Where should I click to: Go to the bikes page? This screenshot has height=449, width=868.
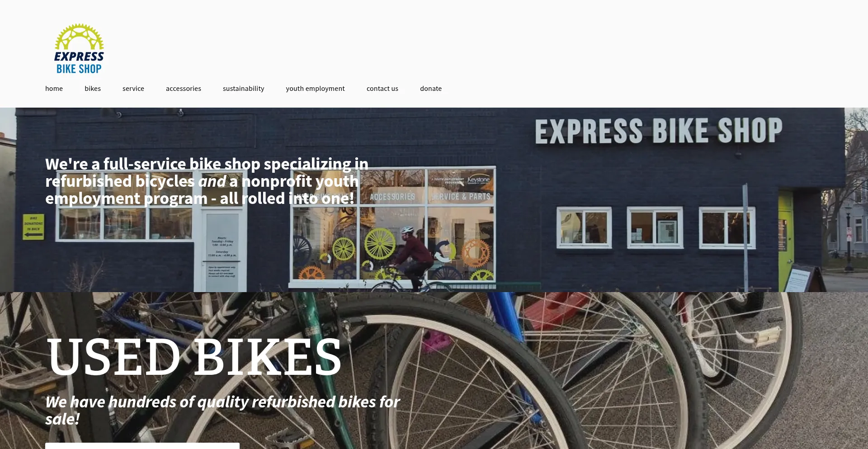93,89
